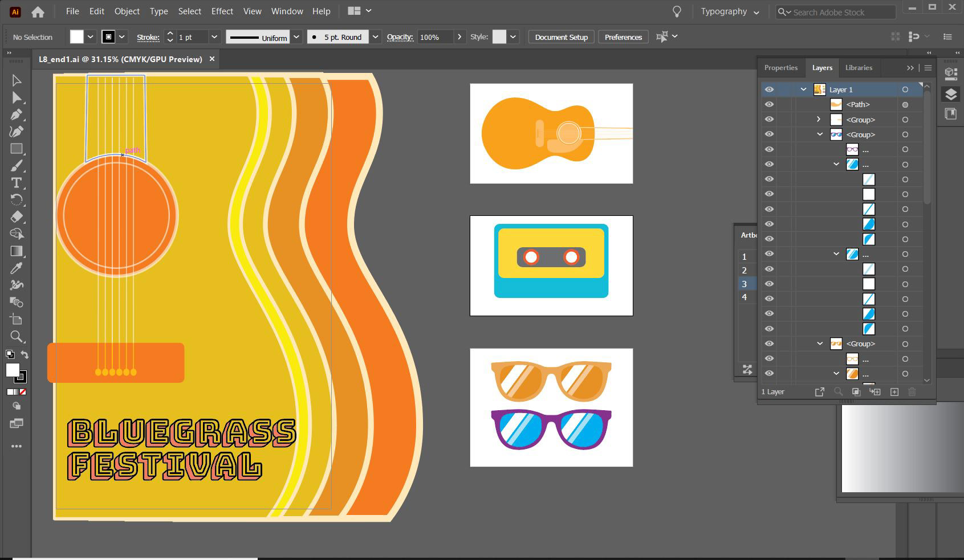
Task: Open the Typography workspace dropdown
Action: [730, 11]
